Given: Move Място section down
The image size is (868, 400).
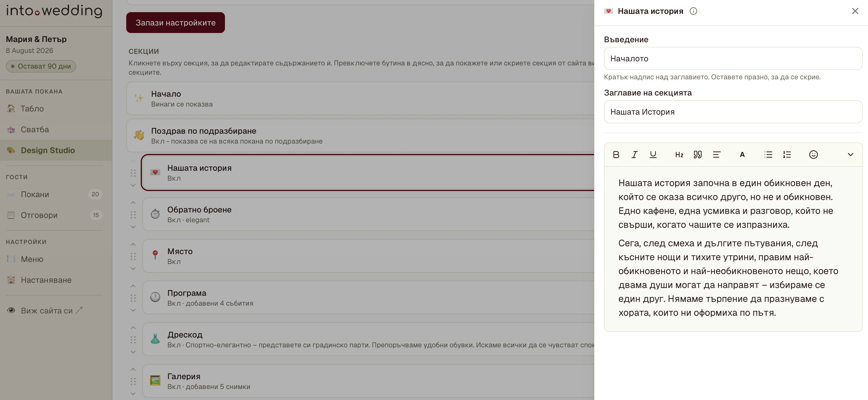Looking at the screenshot, I should [x=133, y=269].
